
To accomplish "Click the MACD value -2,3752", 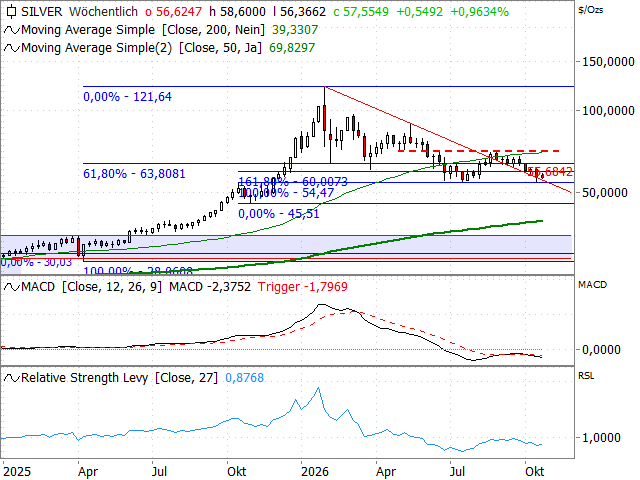I will [210, 287].
